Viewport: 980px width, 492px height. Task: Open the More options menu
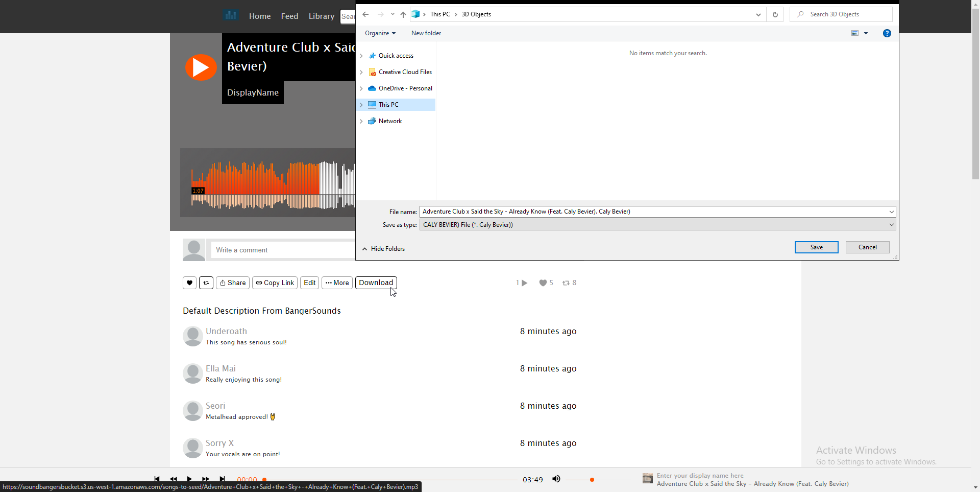coord(337,283)
